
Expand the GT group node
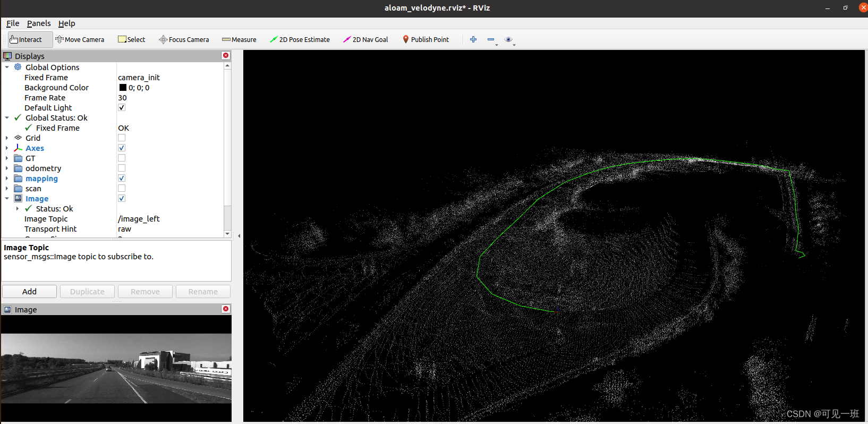(x=7, y=158)
